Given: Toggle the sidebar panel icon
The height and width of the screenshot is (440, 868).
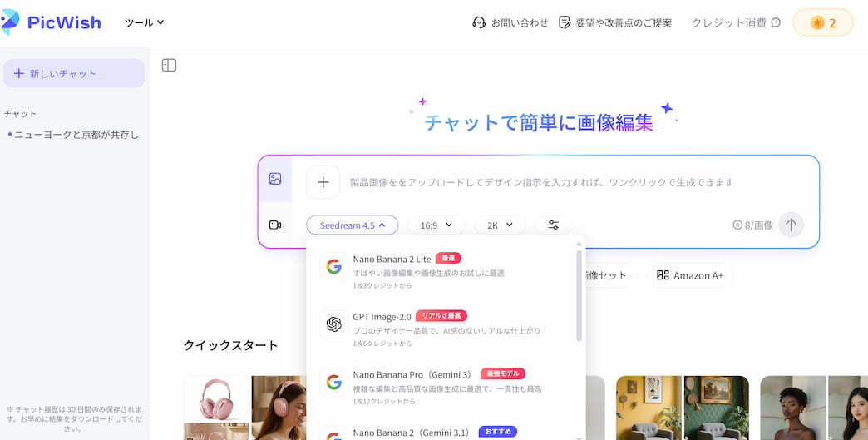Looking at the screenshot, I should pyautogui.click(x=169, y=66).
